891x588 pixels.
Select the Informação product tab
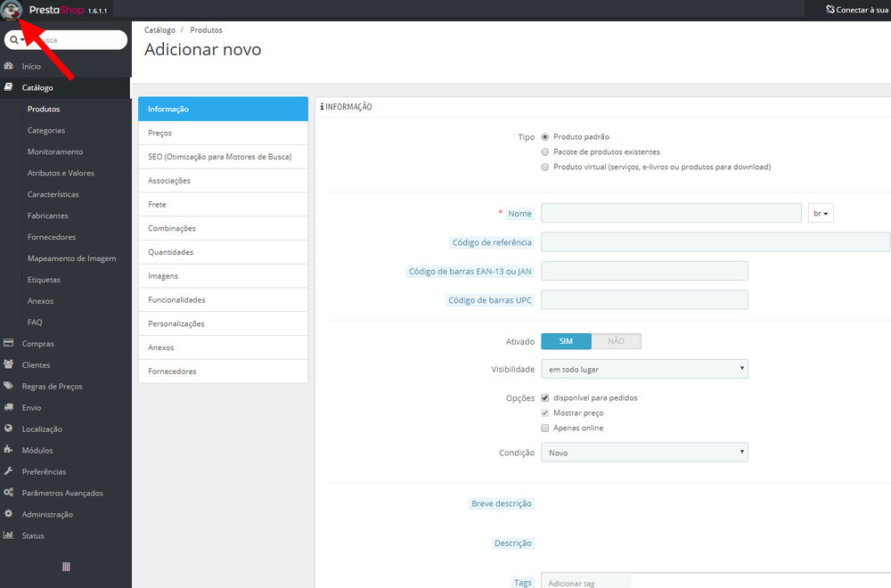click(x=223, y=109)
